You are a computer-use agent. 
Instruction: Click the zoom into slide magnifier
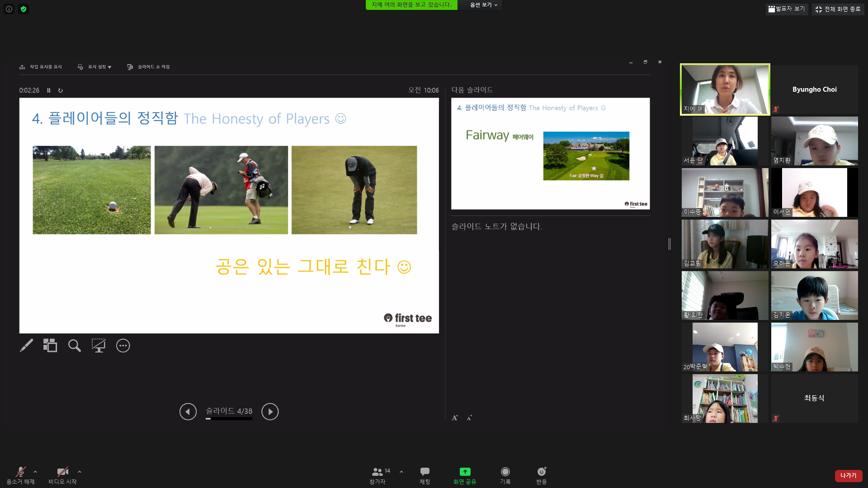(75, 346)
